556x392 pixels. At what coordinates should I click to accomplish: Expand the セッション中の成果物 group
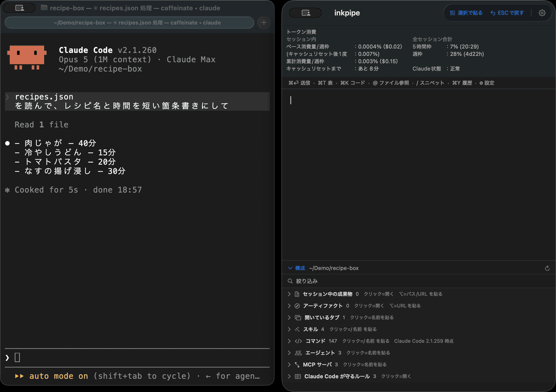point(289,294)
